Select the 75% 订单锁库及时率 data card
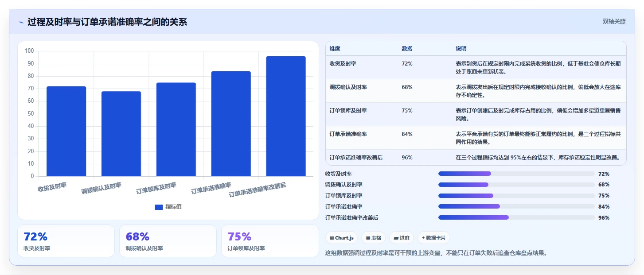 coord(270,241)
